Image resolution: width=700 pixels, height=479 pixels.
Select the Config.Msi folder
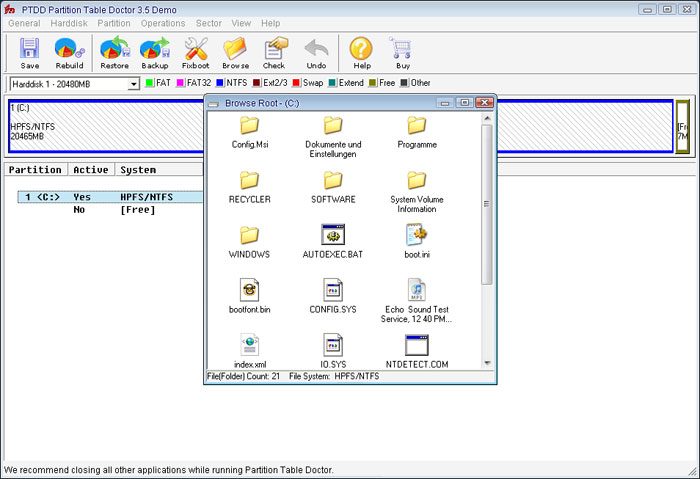tap(250, 133)
